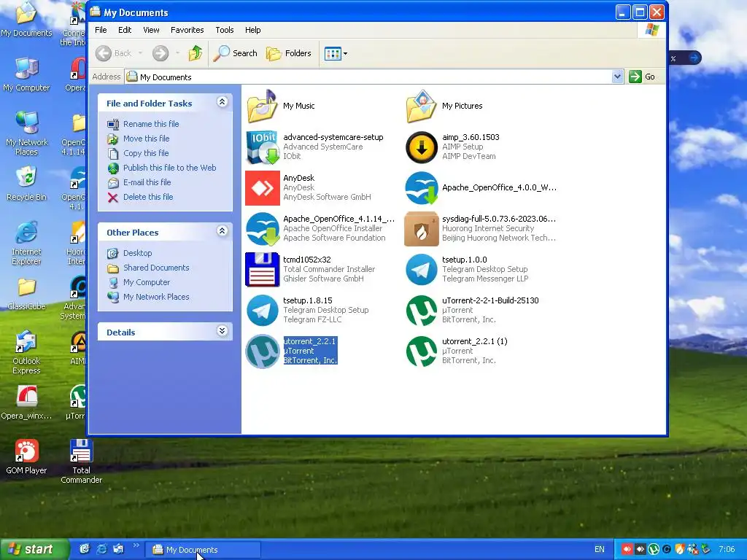Click E-mail this file link
747x560 pixels.
[147, 182]
